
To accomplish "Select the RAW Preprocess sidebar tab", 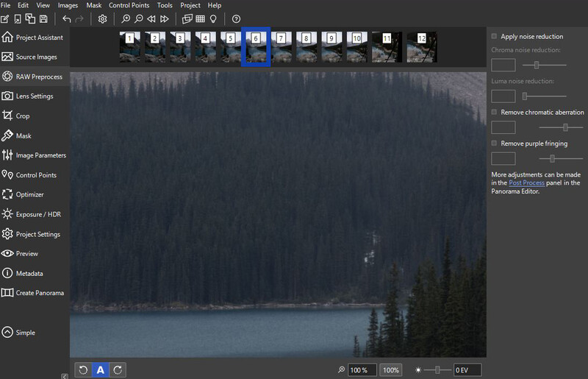I will pyautogui.click(x=35, y=77).
